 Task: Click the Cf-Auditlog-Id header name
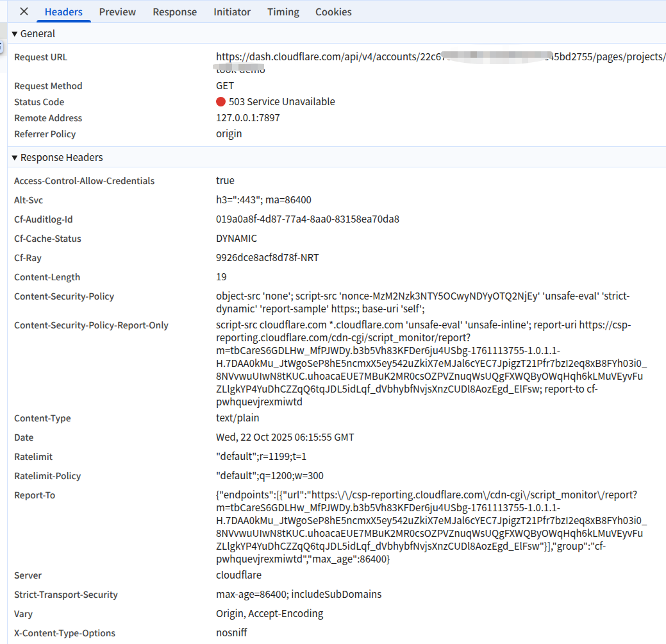pyautogui.click(x=44, y=219)
